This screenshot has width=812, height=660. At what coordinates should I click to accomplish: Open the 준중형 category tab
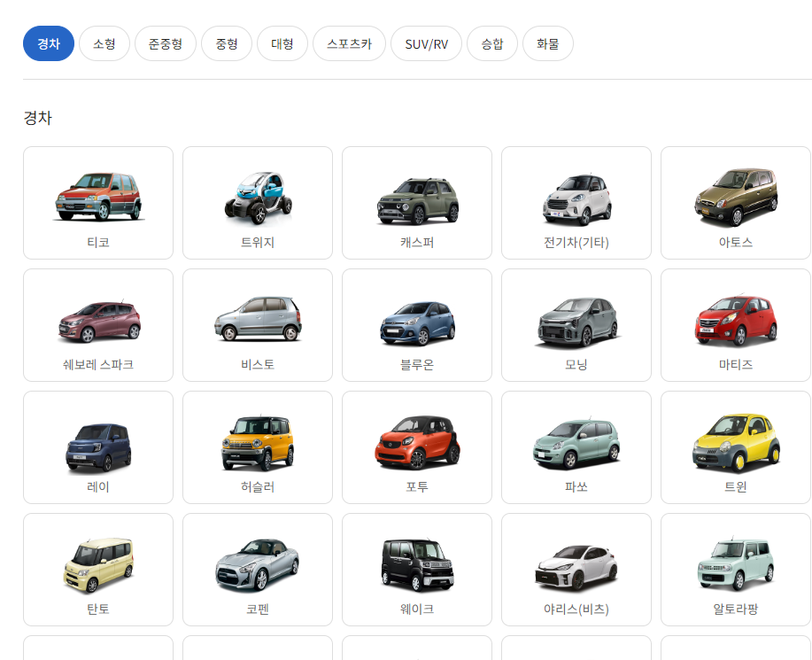pyautogui.click(x=166, y=43)
